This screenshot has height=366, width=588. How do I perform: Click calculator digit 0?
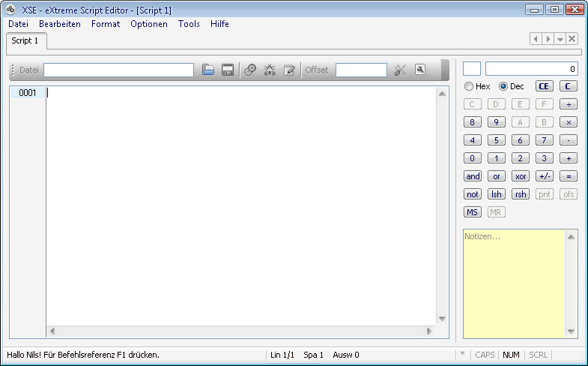click(472, 158)
